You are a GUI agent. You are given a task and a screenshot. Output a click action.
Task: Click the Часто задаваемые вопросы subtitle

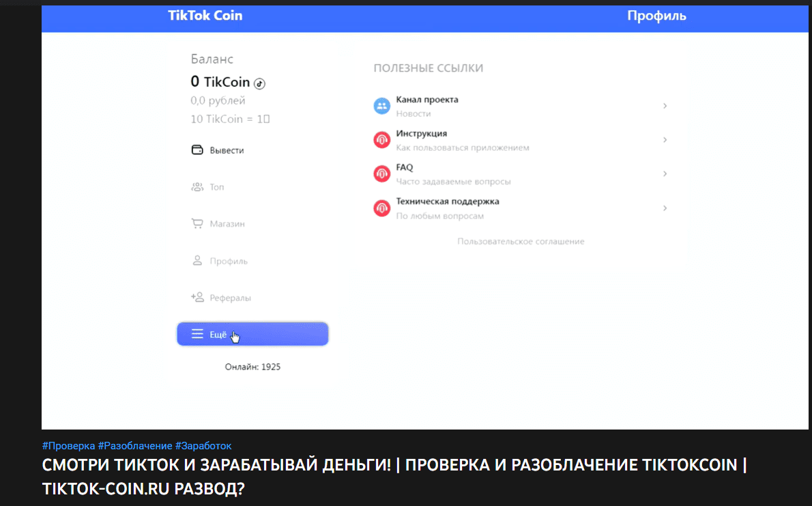(x=454, y=182)
